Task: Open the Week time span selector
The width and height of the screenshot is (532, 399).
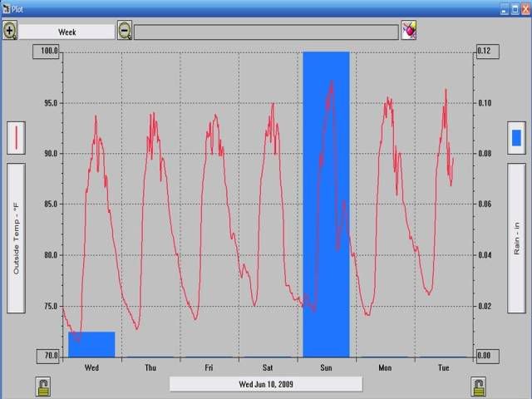Action: (x=66, y=32)
